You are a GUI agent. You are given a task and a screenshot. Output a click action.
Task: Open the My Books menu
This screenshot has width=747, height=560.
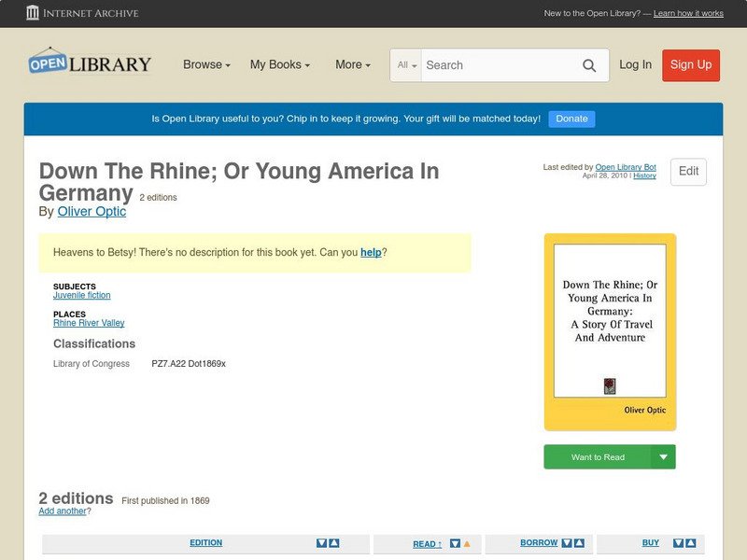[279, 65]
